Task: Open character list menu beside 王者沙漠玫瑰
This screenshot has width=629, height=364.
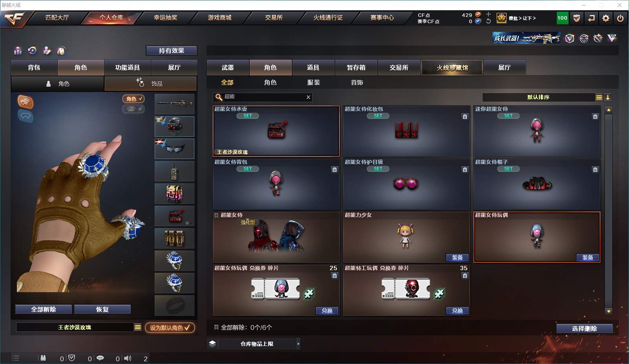Action: click(137, 327)
